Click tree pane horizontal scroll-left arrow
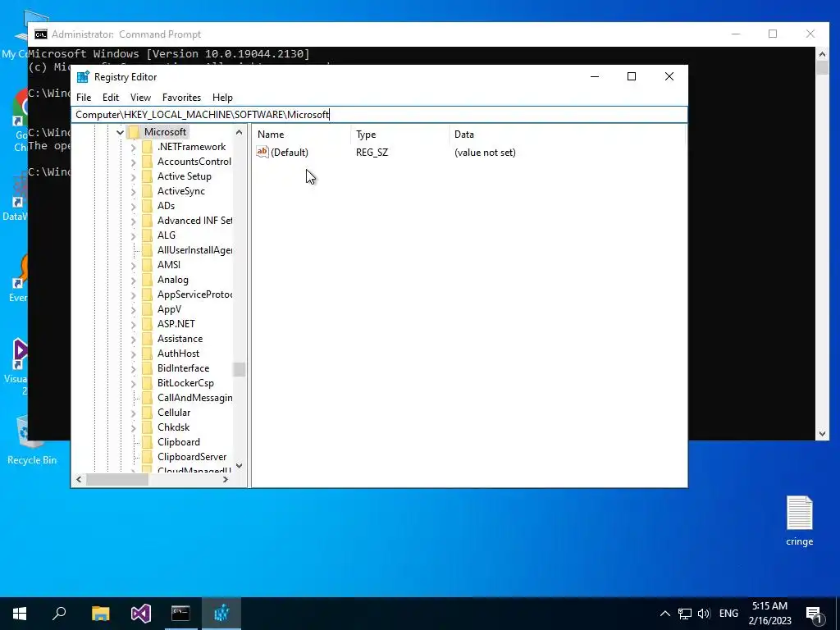 point(80,479)
